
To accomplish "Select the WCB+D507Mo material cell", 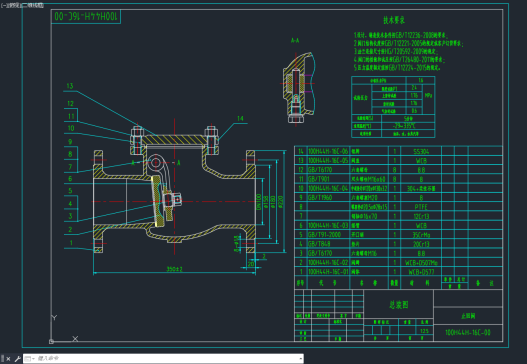I will pos(421,262).
